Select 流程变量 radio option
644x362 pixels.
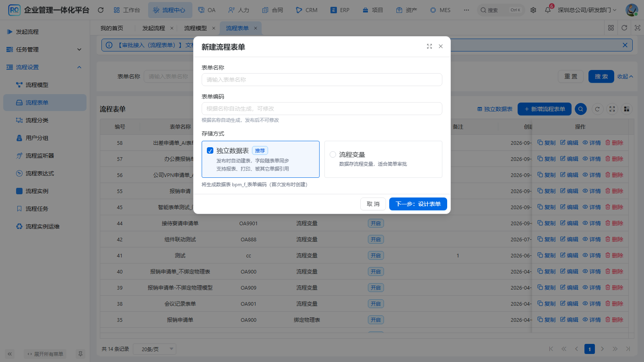pos(333,154)
